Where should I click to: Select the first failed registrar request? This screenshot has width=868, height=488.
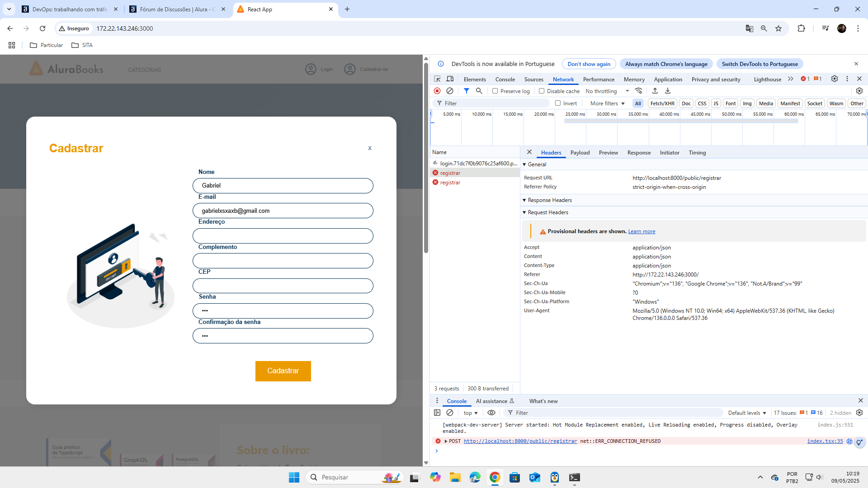[x=475, y=173]
